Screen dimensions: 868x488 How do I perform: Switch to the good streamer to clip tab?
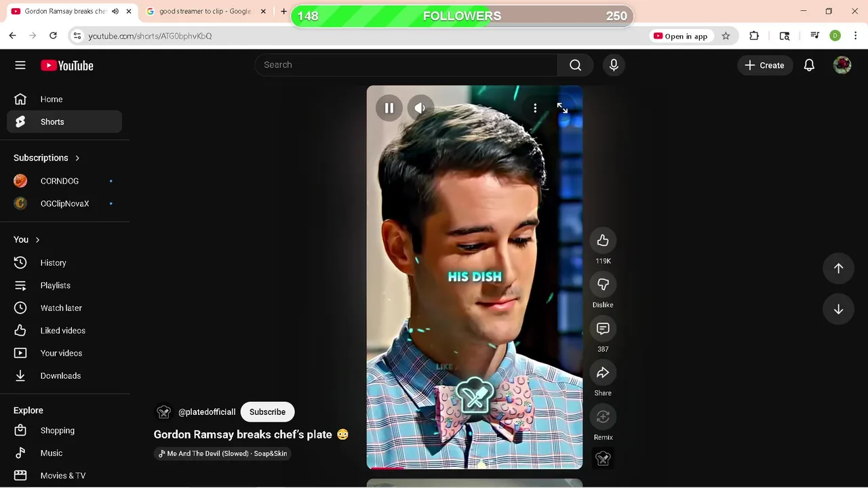tap(205, 12)
